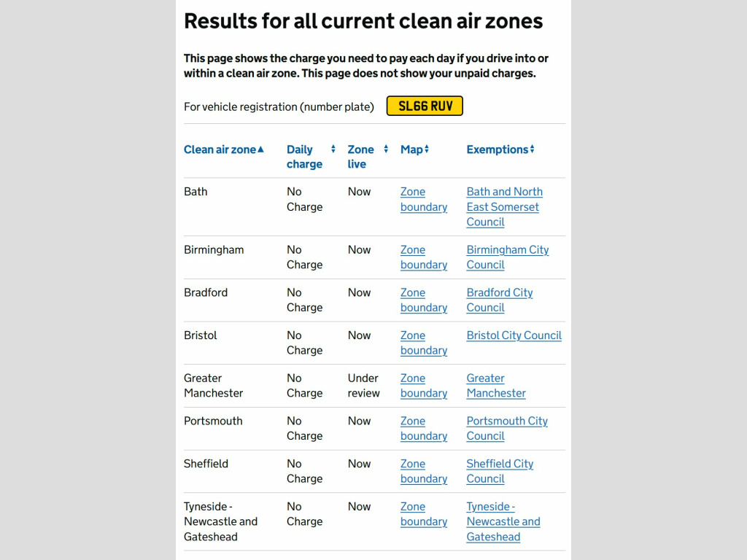Sort by Daily charge column header
The width and height of the screenshot is (747, 560).
click(x=304, y=157)
